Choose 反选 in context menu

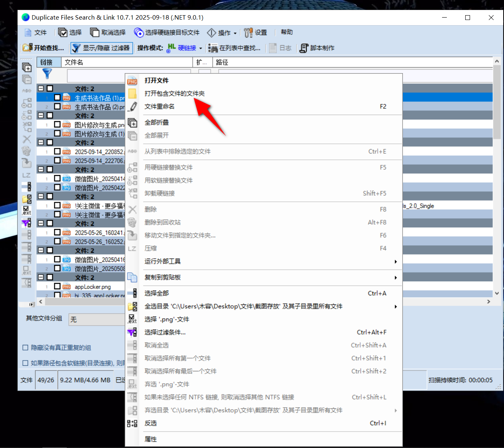click(264, 423)
